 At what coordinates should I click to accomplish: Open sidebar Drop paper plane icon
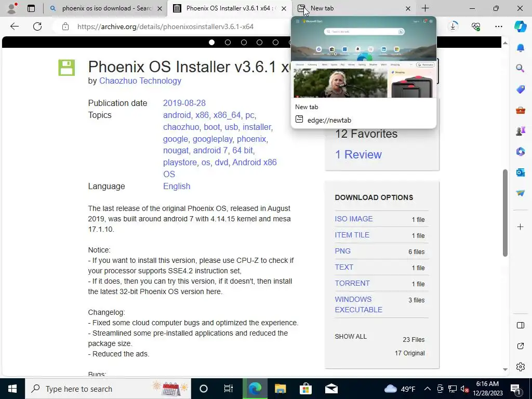click(x=521, y=193)
